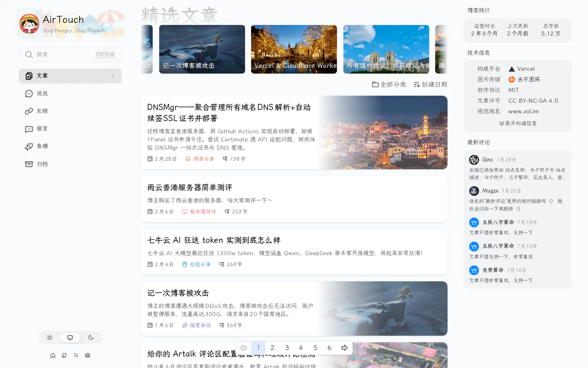Open CC BY-NC-SA 4.0 license link

533,101
